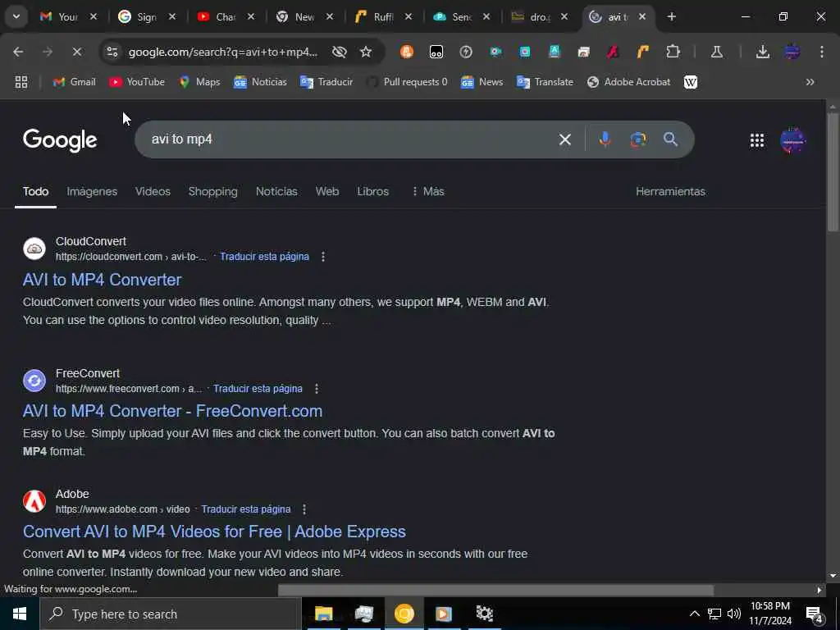Click the Google logo
840x630 pixels.
60,140
